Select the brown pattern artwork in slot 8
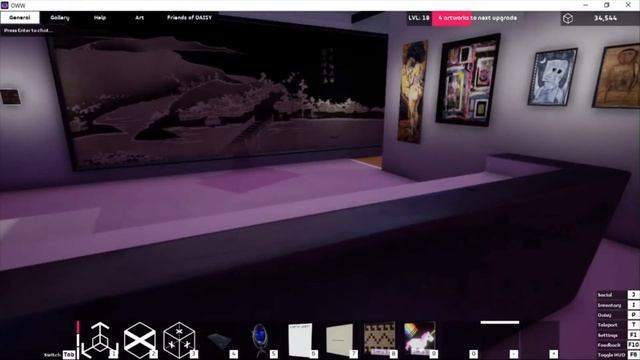 380,340
